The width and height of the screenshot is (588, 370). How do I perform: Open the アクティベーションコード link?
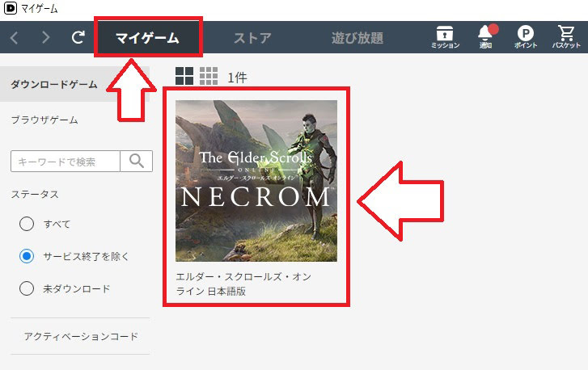[81, 336]
